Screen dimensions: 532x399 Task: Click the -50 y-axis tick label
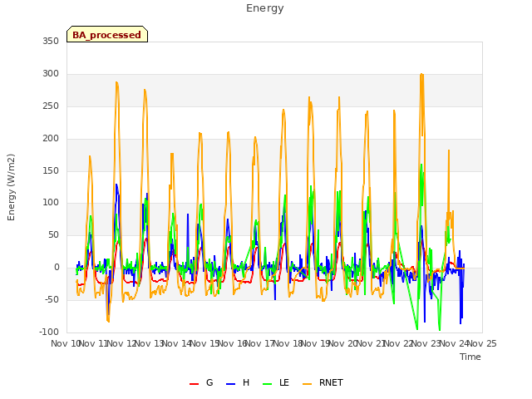(x=52, y=299)
